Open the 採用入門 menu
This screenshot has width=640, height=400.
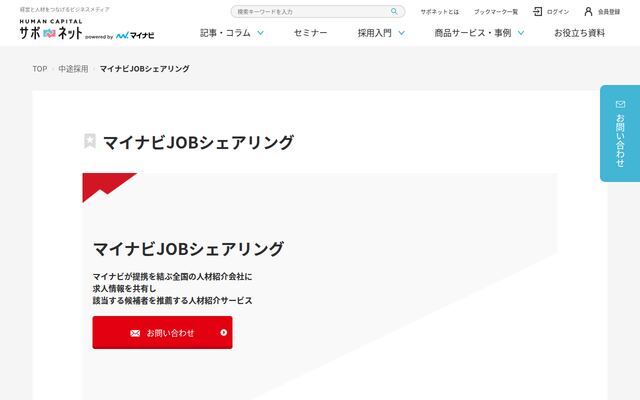[x=374, y=33]
